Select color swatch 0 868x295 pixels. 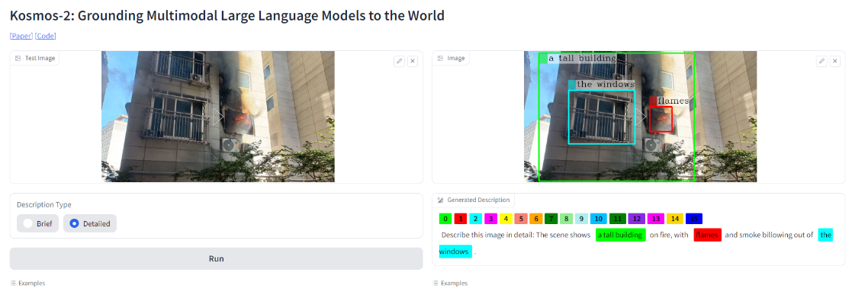(445, 219)
